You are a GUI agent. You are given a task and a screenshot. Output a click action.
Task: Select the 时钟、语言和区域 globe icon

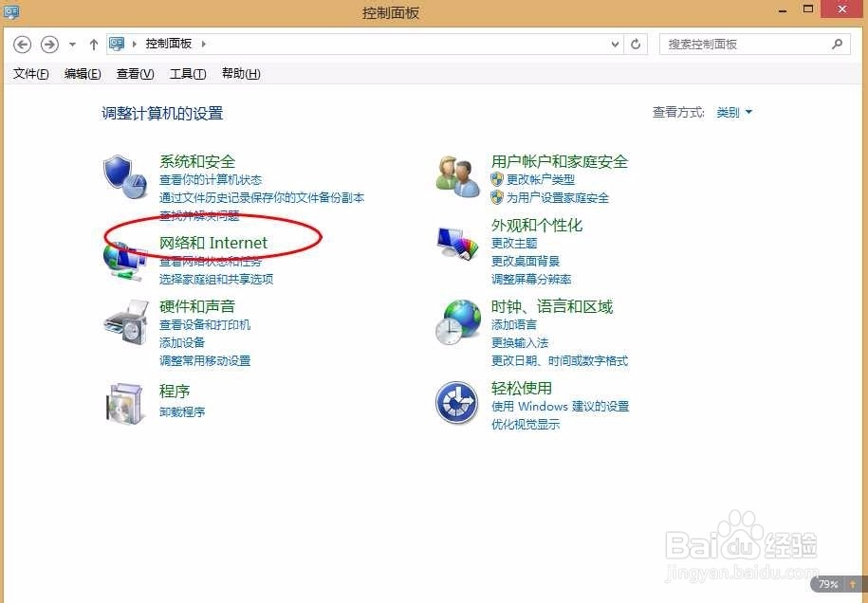click(457, 322)
